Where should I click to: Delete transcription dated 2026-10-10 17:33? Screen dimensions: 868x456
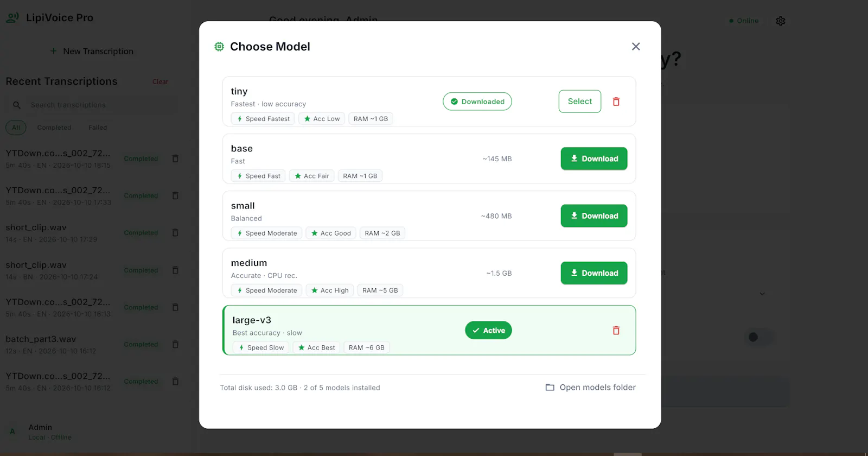click(x=175, y=195)
